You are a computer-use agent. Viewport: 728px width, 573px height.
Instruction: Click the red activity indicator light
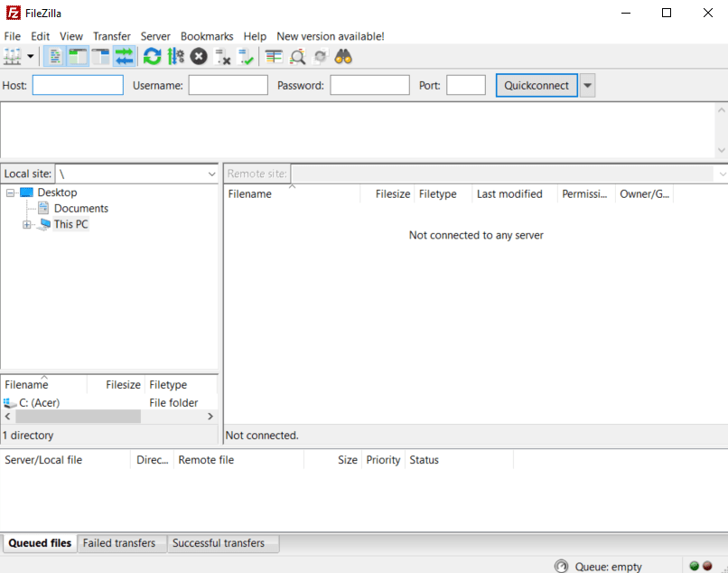pyautogui.click(x=707, y=566)
